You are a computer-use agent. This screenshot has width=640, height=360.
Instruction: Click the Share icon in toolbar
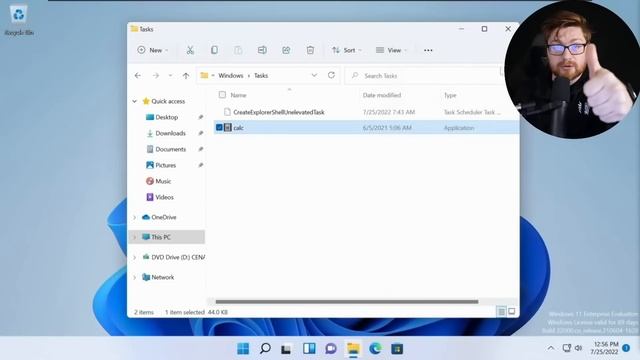286,50
